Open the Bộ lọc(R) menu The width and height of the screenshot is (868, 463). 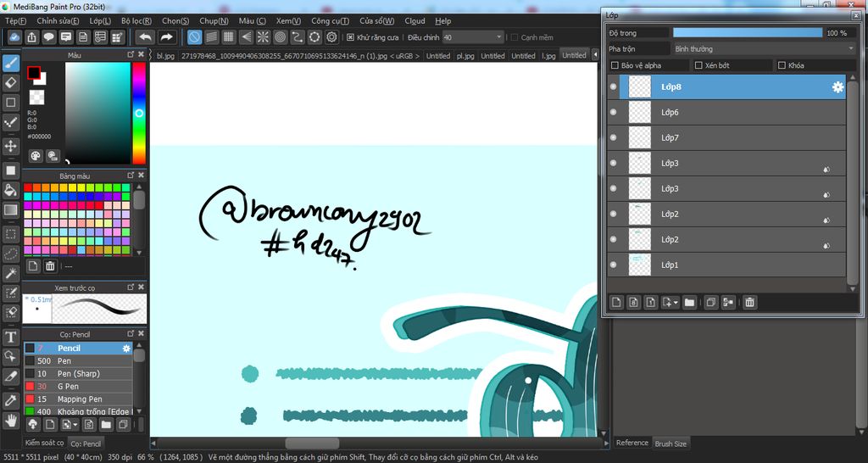click(x=136, y=21)
